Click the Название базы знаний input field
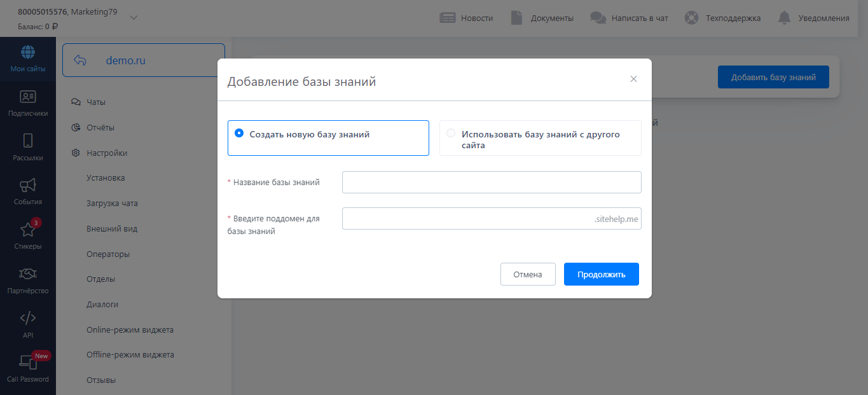The height and width of the screenshot is (395, 868). click(491, 182)
